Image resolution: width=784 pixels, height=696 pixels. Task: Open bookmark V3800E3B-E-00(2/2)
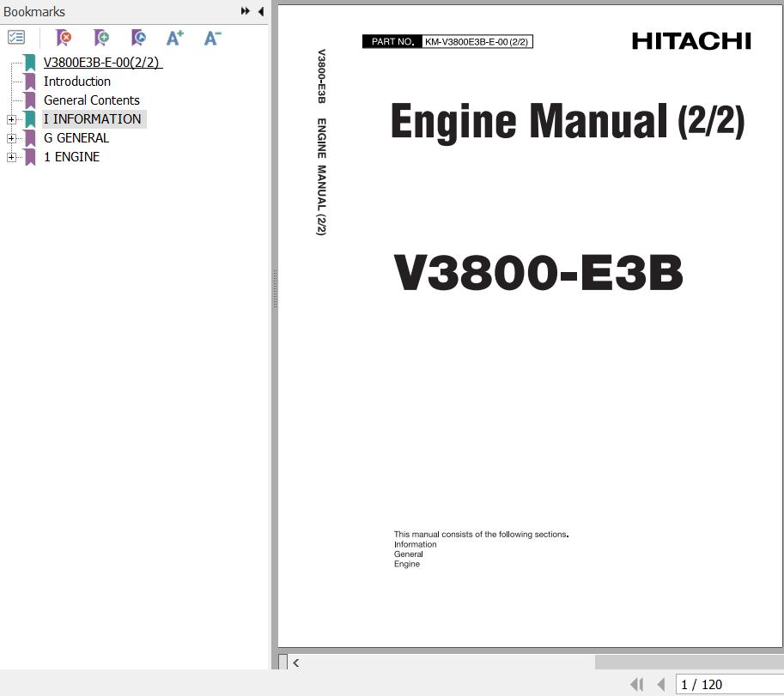tap(103, 63)
